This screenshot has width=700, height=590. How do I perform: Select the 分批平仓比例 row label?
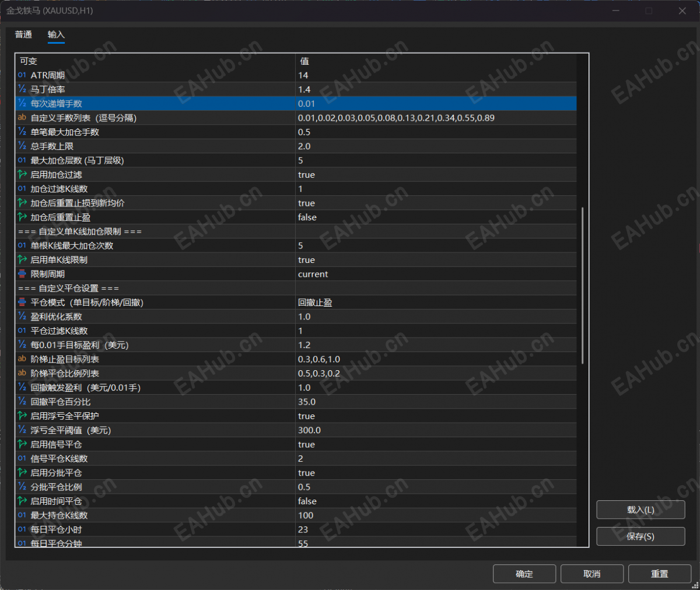coord(56,487)
